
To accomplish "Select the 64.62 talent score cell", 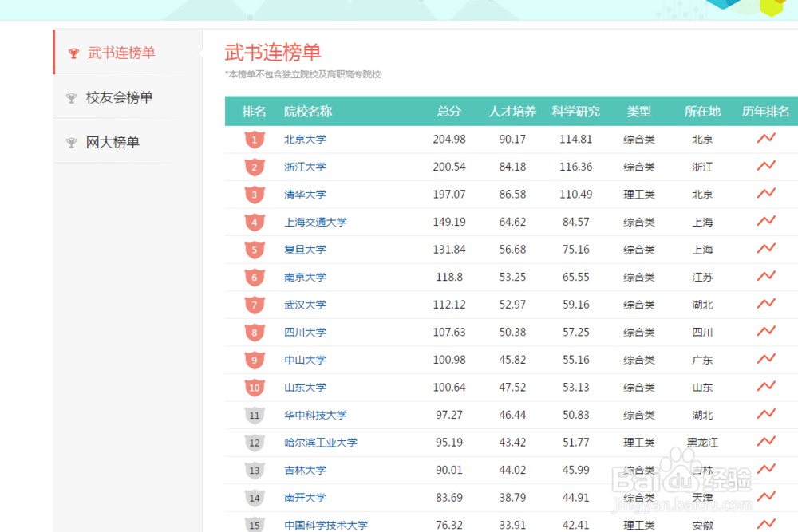I will pyautogui.click(x=512, y=222).
